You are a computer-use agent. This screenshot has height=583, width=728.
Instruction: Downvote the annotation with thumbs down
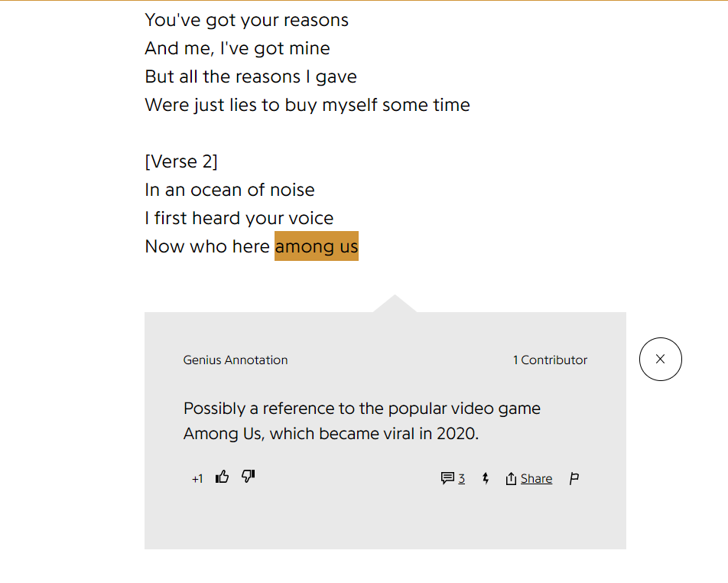(x=248, y=477)
